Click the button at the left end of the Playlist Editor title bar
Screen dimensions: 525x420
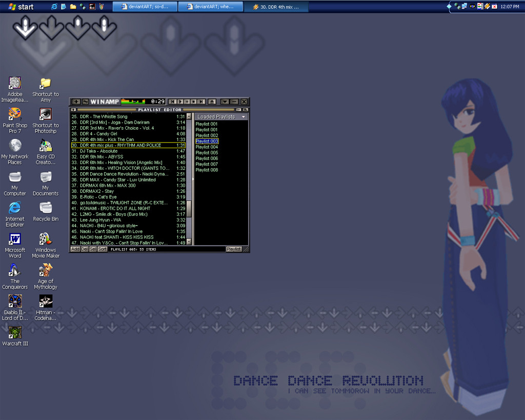(73, 110)
